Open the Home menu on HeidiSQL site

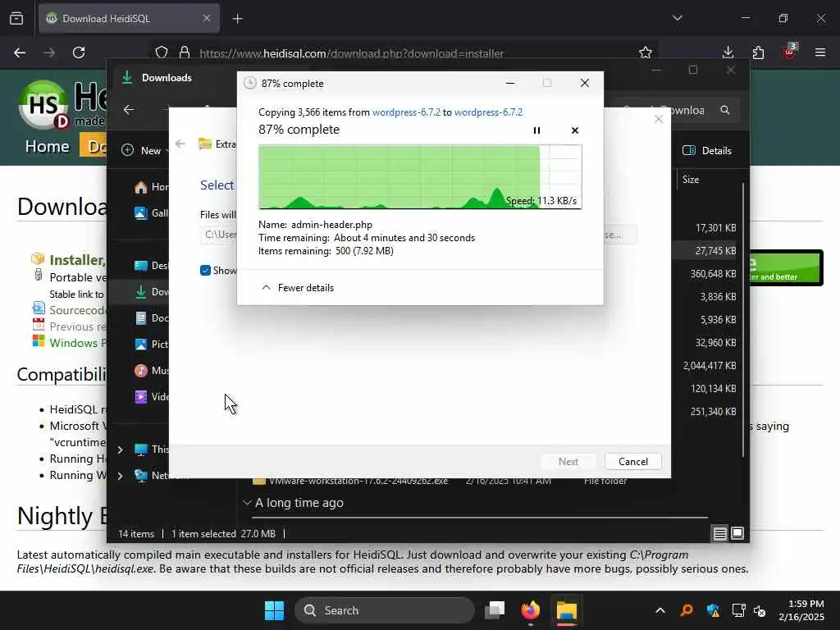[x=47, y=146]
